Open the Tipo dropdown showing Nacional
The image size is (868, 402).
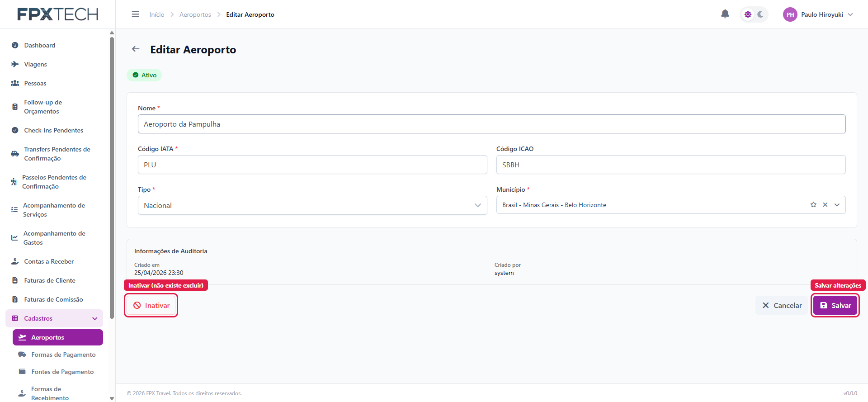click(312, 205)
